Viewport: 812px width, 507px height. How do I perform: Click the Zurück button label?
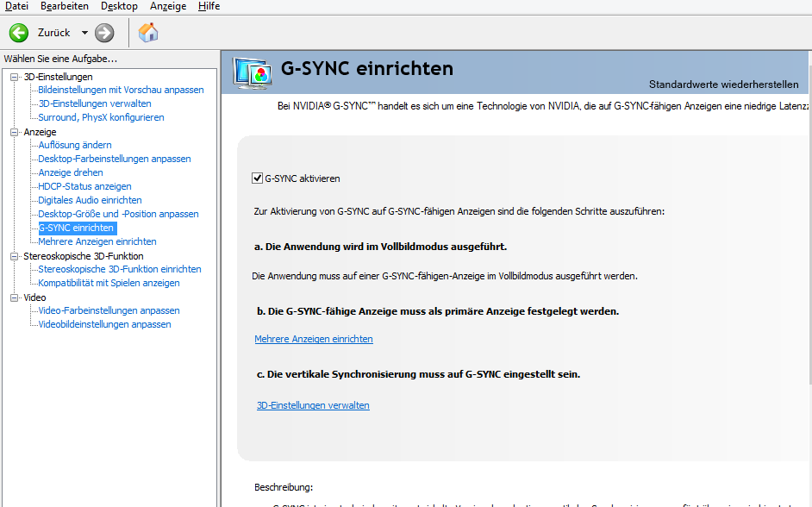coord(53,33)
